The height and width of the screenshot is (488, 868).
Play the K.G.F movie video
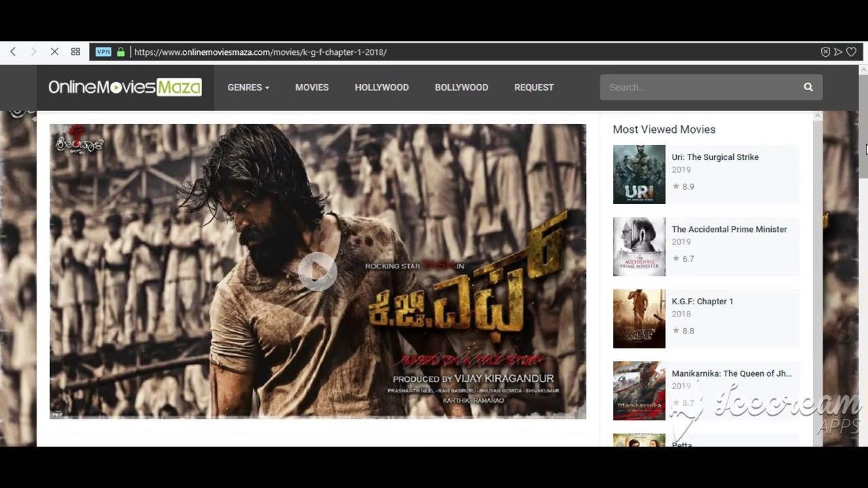tap(317, 271)
